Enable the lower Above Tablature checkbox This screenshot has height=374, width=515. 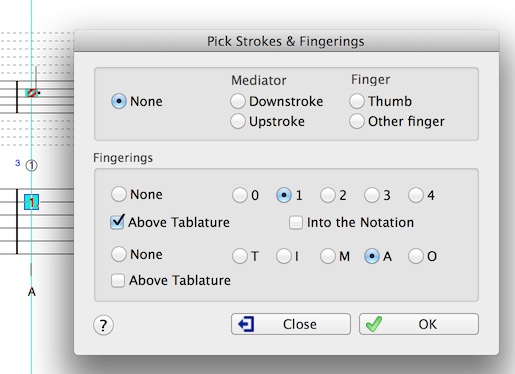[118, 280]
